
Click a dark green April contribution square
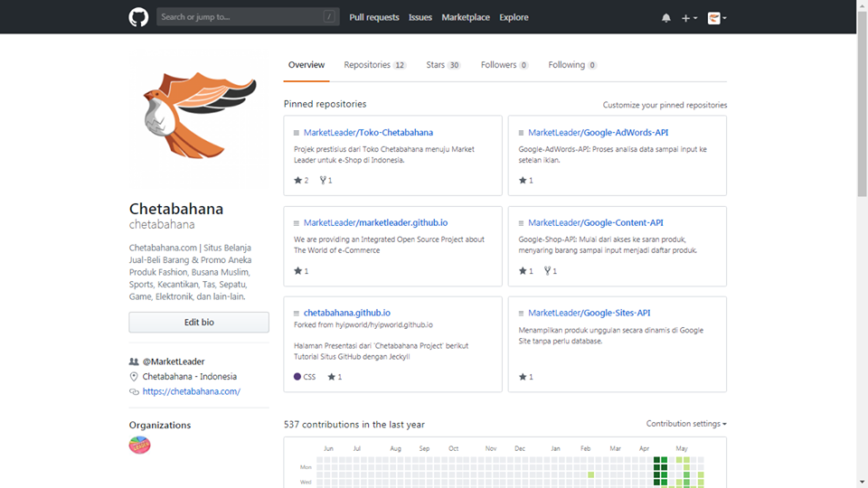point(656,467)
